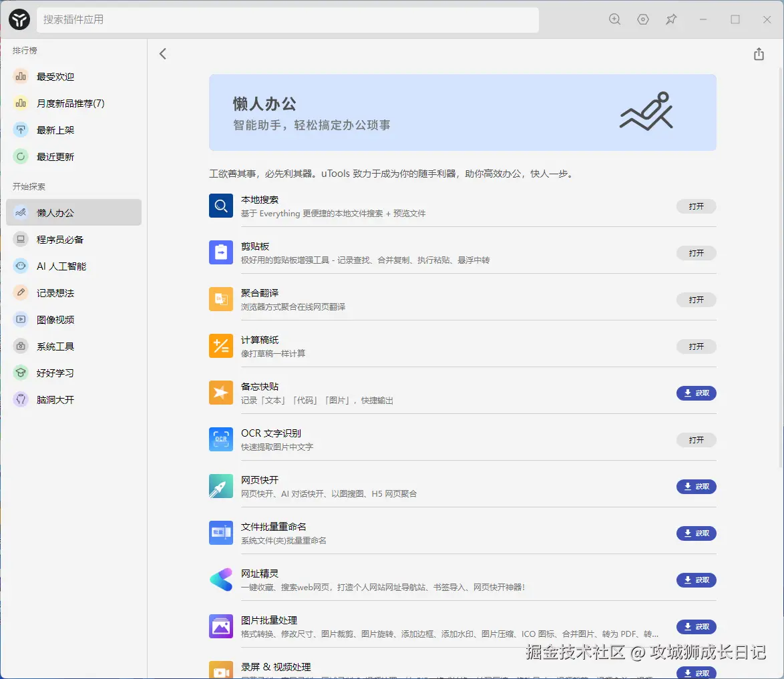Click the zoom magnifier icon in title bar
The height and width of the screenshot is (679, 784).
click(x=614, y=19)
